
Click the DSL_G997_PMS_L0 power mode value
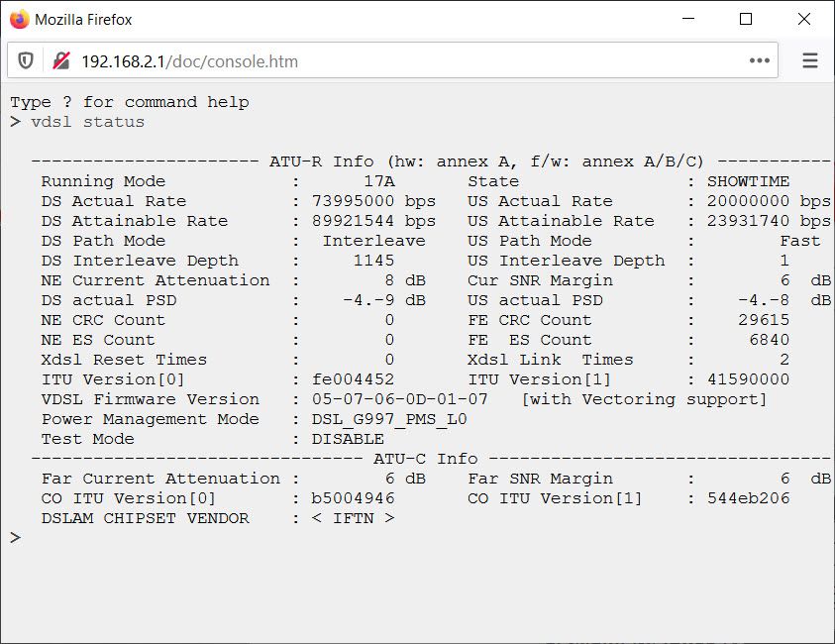point(389,419)
